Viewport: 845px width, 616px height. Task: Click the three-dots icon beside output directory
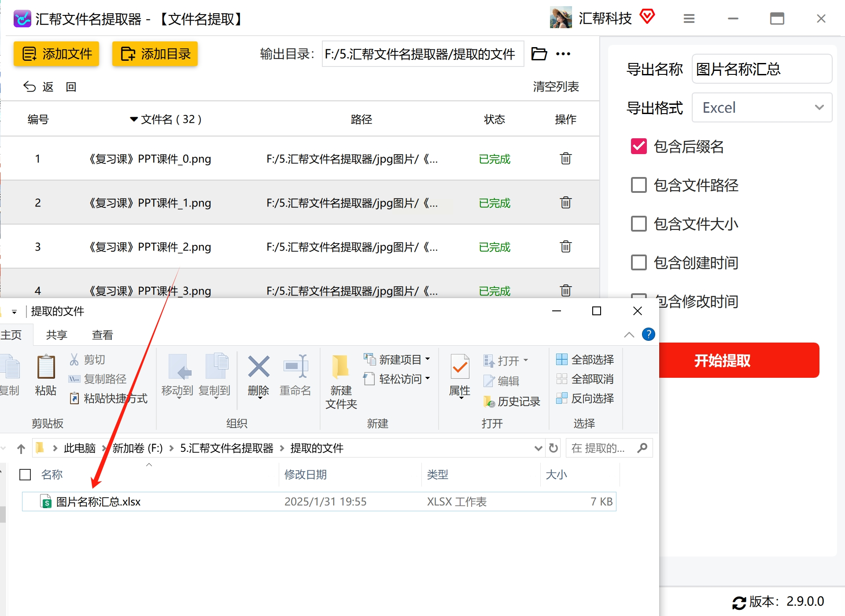point(563,54)
